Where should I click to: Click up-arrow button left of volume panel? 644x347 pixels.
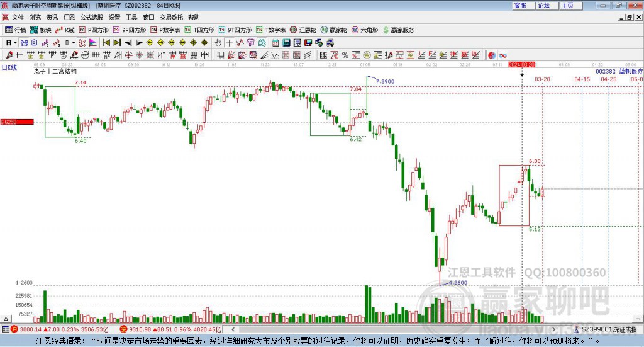pos(6,319)
